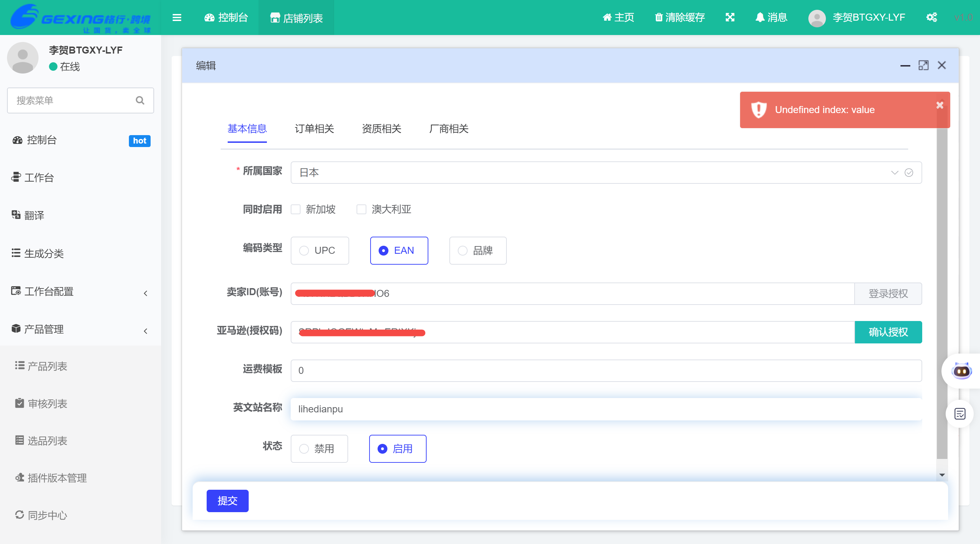Switch to the 订单相关 tab

coord(314,129)
